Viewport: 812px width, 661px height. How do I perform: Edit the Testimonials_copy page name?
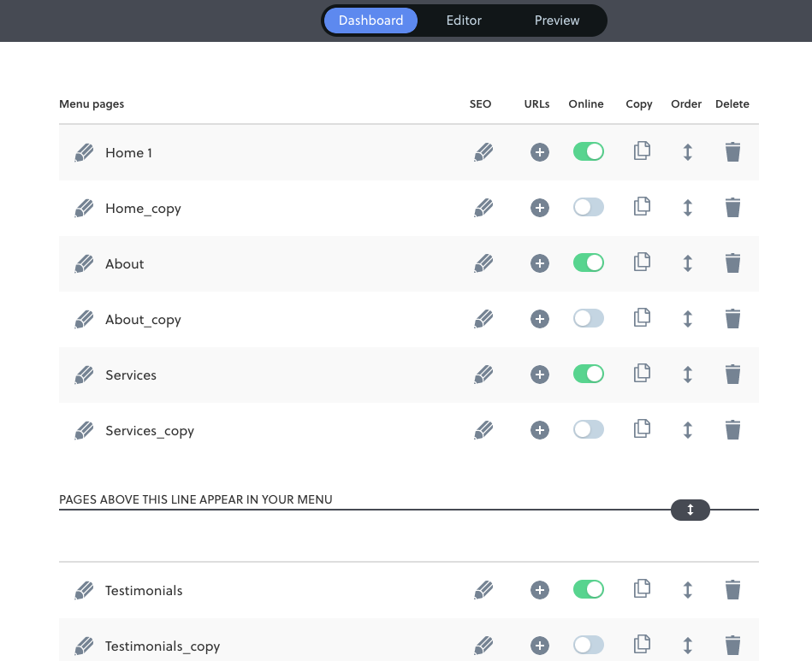pyautogui.click(x=84, y=646)
